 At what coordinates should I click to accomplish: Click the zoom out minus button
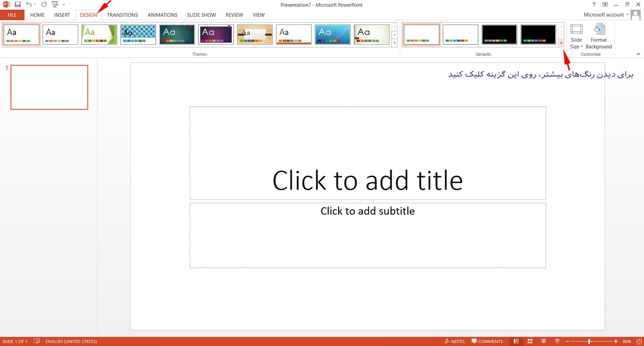pos(568,341)
